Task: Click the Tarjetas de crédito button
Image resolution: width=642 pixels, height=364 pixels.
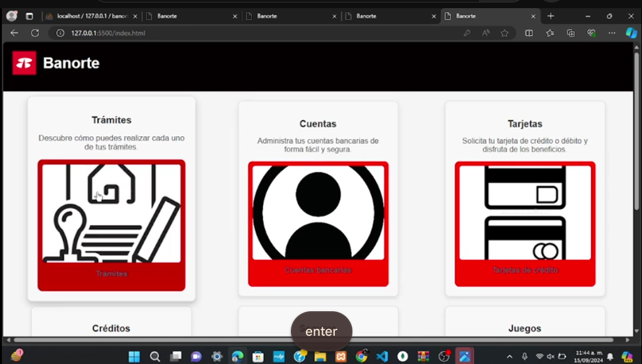Action: tap(525, 270)
